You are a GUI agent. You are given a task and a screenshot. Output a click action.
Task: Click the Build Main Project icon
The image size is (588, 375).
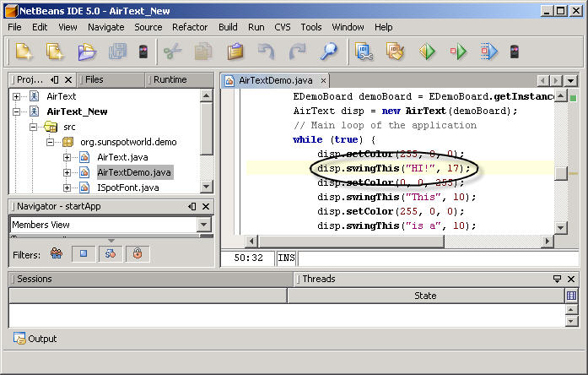pyautogui.click(x=364, y=52)
